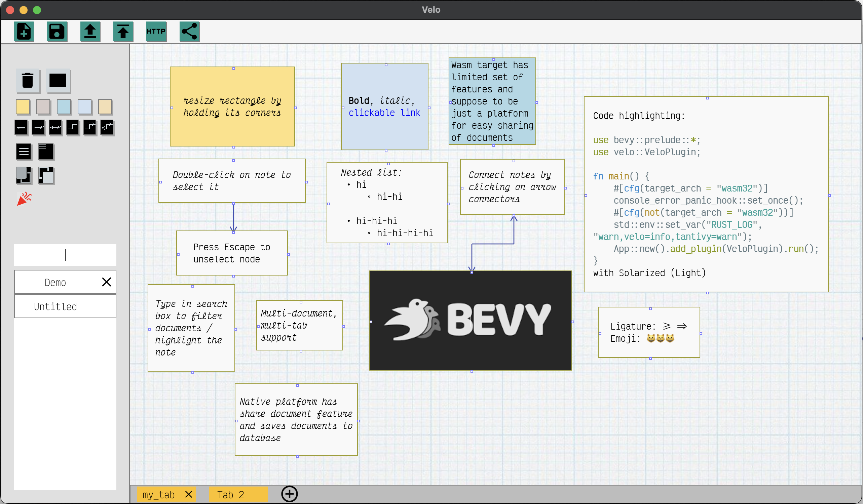The height and width of the screenshot is (504, 863).
Task: Set text alignment to center
Action: (24, 152)
